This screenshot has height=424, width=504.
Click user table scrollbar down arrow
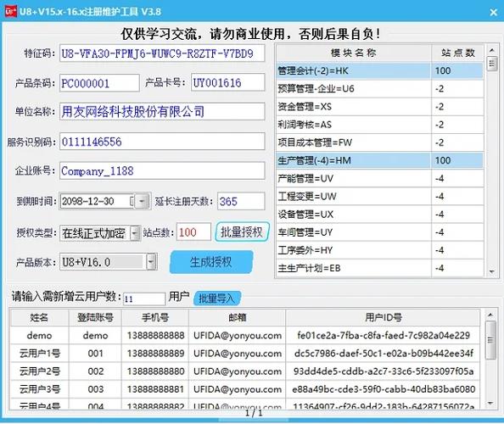click(490, 403)
